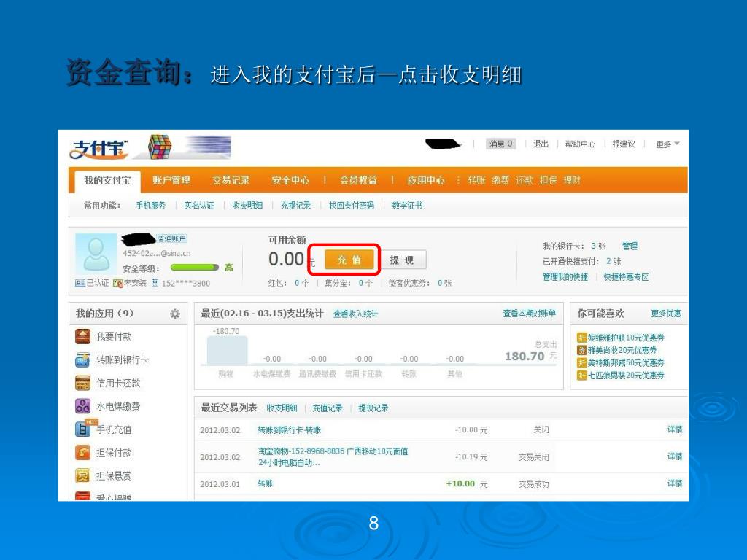Open 更多优惠 link
This screenshot has height=560, width=747.
[x=666, y=314]
